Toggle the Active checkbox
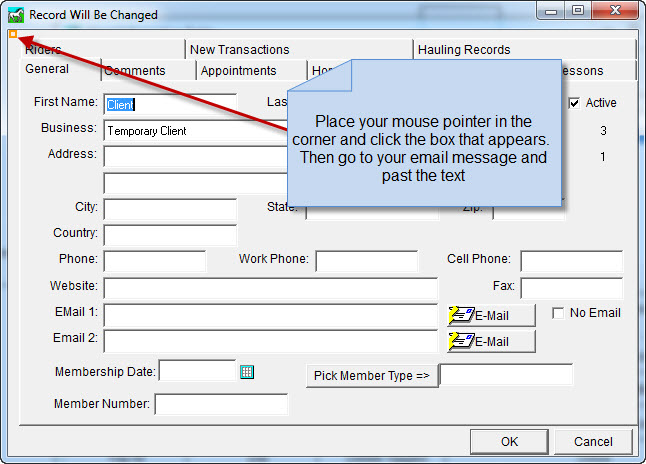The height and width of the screenshot is (464, 646). point(574,103)
